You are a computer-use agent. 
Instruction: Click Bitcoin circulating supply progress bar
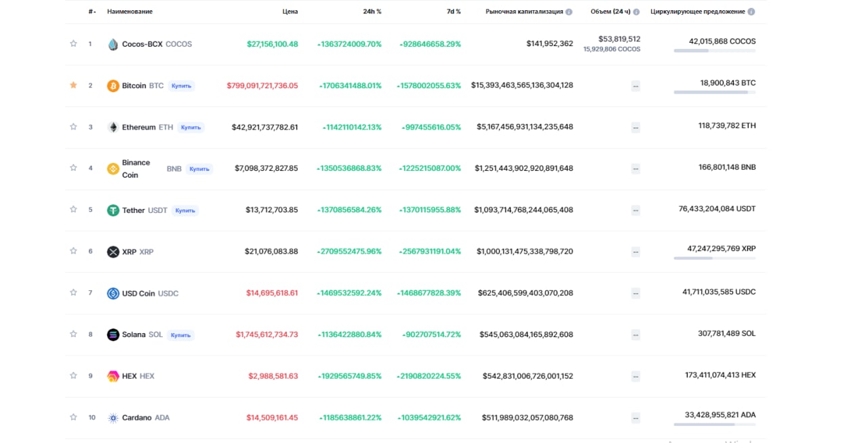pyautogui.click(x=715, y=92)
